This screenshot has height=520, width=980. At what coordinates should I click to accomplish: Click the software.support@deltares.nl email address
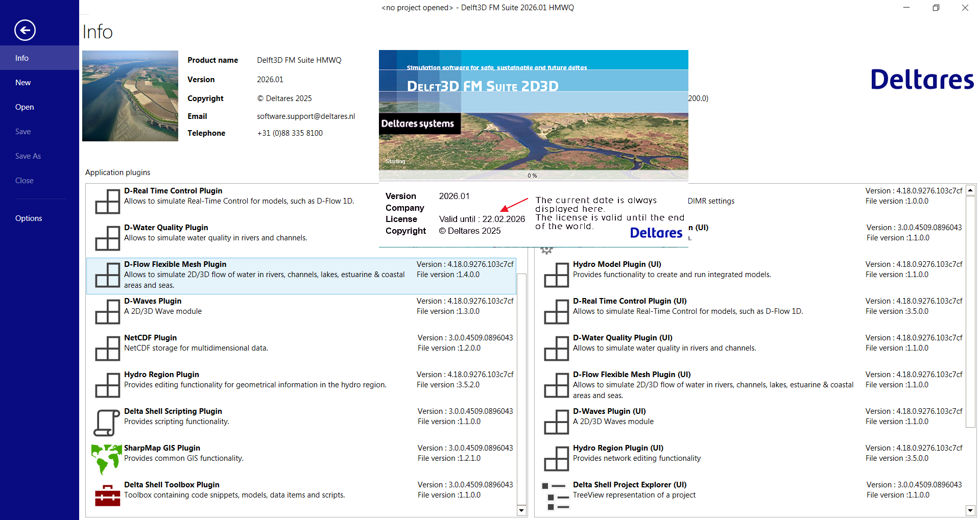pos(306,116)
